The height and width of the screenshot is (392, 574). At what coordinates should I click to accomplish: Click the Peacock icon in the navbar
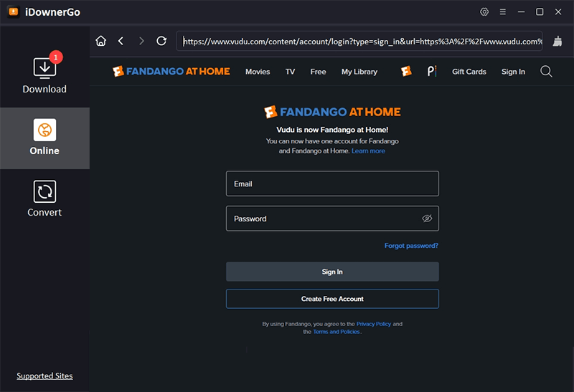click(x=432, y=71)
